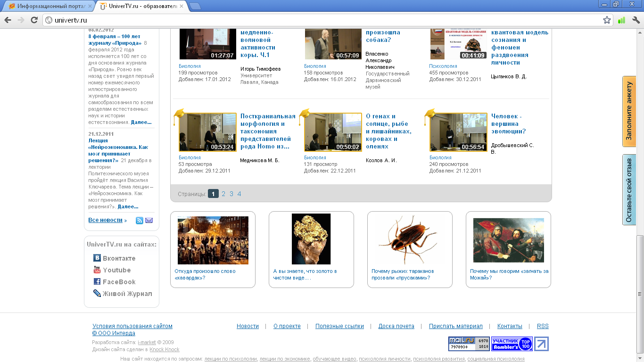Open footer RSS link

pyautogui.click(x=543, y=326)
